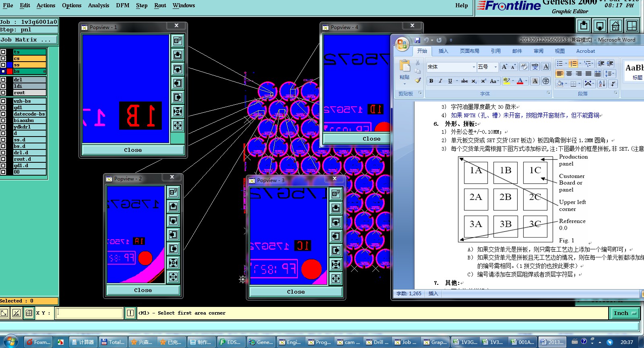The height and width of the screenshot is (348, 644).
Task: Open the Windows menu in Genesis
Action: coord(184,5)
